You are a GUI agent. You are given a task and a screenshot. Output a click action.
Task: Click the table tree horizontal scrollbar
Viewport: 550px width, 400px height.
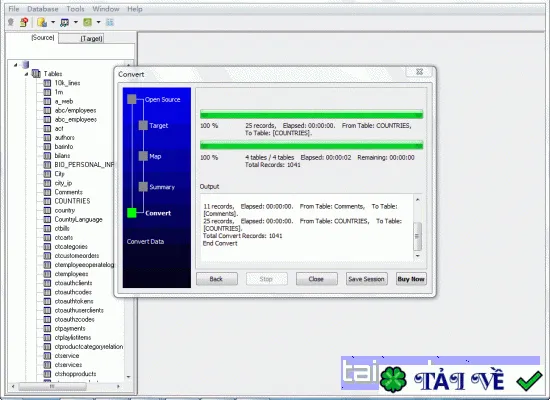point(53,386)
